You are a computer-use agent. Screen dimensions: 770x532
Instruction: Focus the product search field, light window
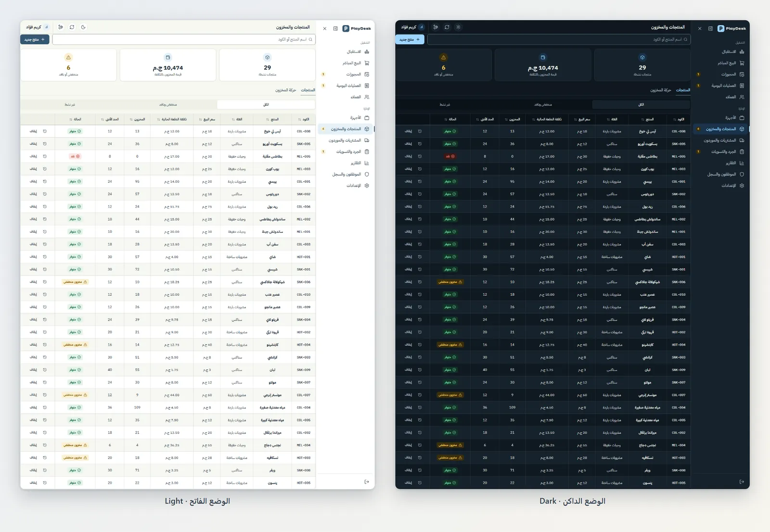pyautogui.click(x=184, y=39)
